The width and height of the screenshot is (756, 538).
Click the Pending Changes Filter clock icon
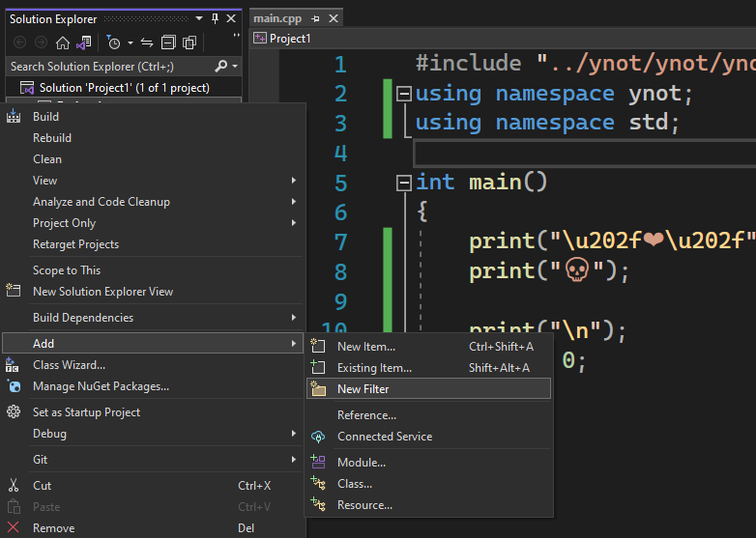click(113, 42)
